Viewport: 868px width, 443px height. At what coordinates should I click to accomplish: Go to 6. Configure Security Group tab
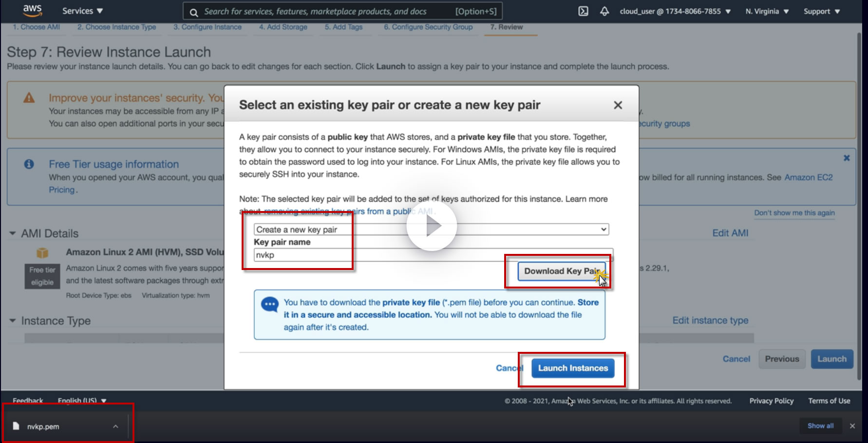point(428,27)
